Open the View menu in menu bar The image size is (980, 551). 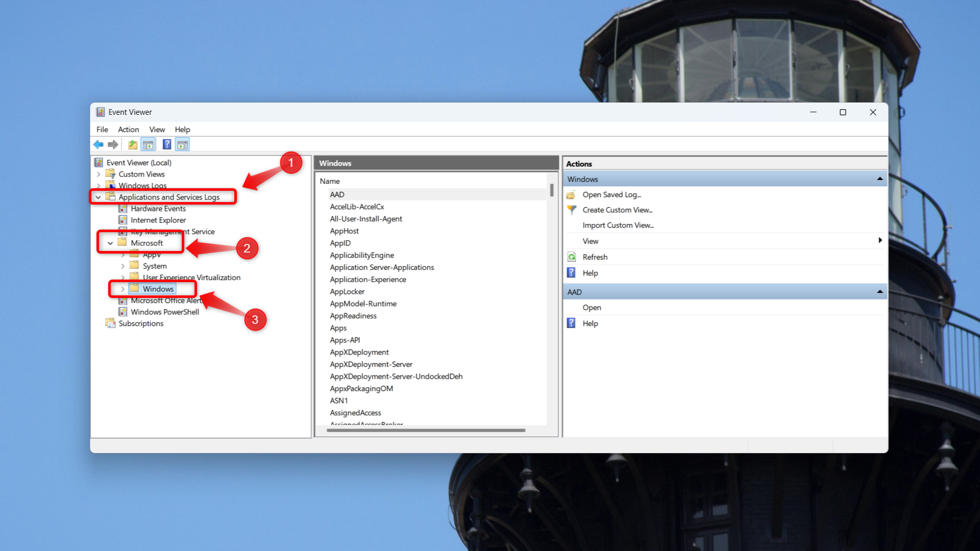tap(157, 130)
